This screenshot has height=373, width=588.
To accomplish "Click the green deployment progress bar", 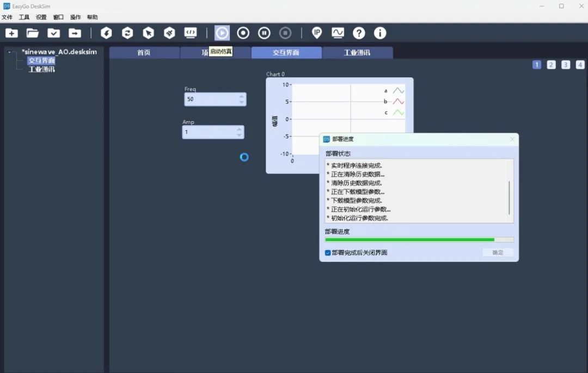I will click(419, 240).
